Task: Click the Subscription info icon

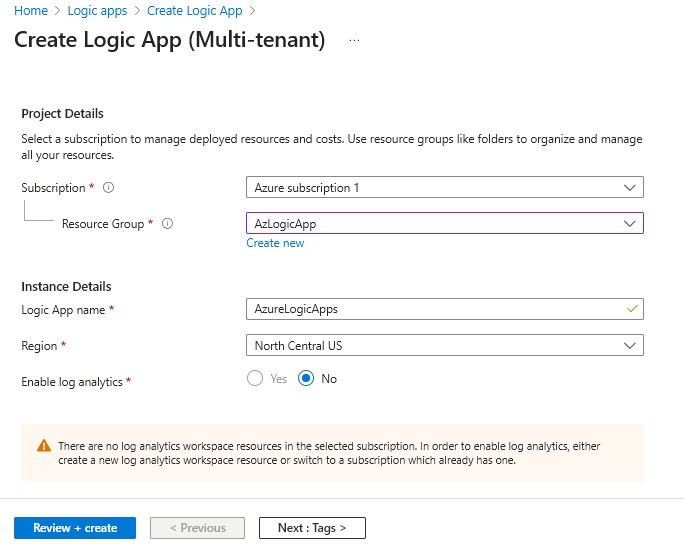Action: pyautogui.click(x=108, y=188)
